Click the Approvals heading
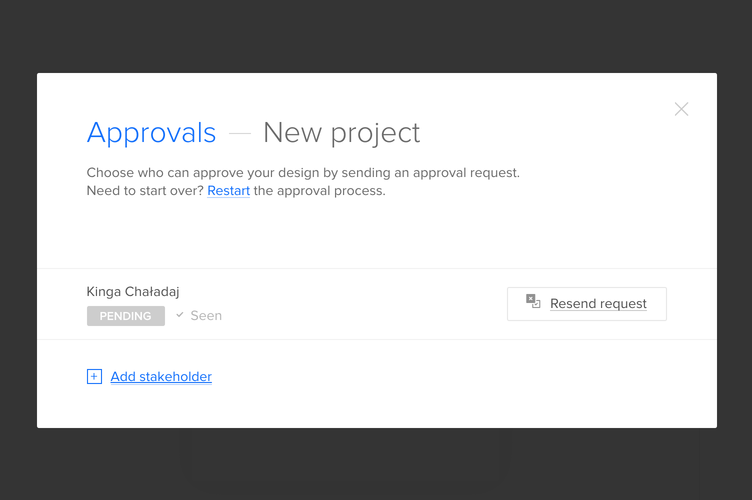 coord(151,133)
